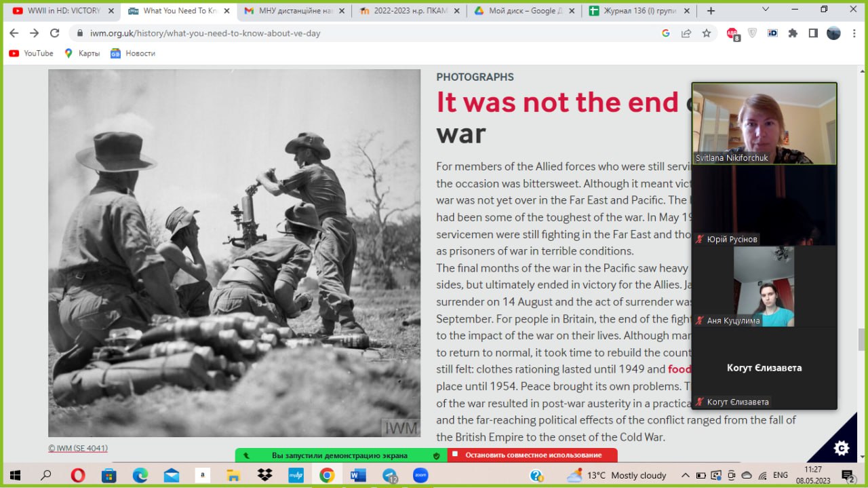Click the share page icon in address bar
The height and width of the screenshot is (488, 868).
pos(686,33)
